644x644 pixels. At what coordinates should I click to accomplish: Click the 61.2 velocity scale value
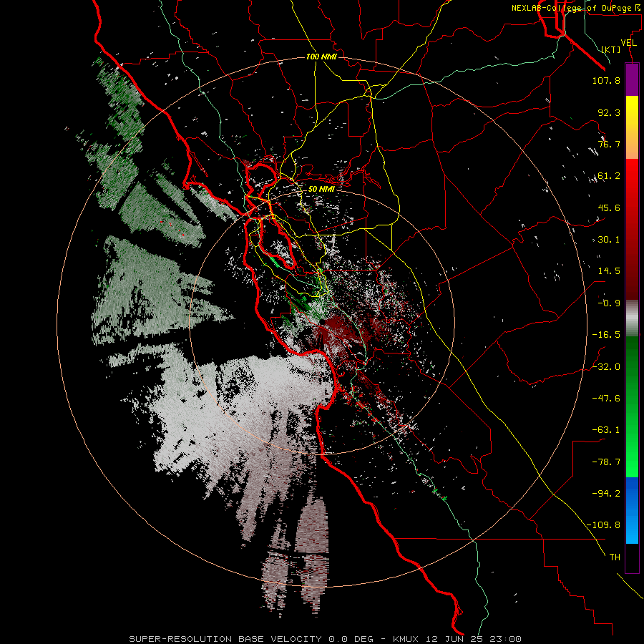(x=609, y=176)
